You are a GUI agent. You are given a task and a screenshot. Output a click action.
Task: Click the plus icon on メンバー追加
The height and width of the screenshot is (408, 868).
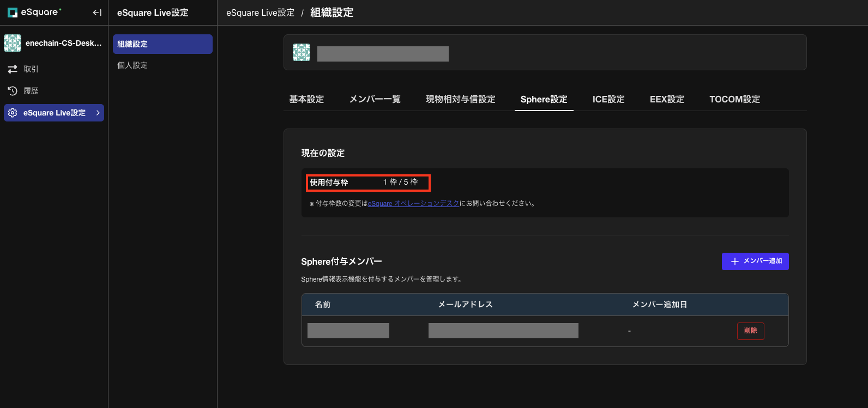[x=735, y=261]
